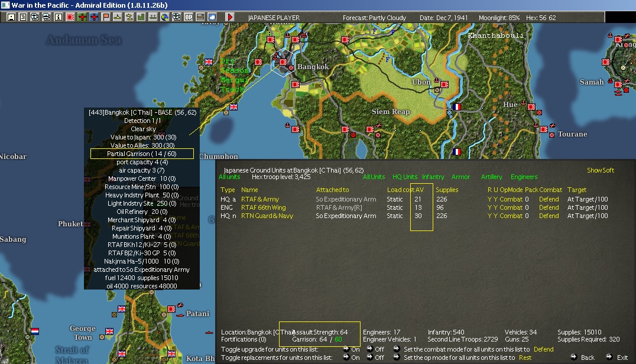Click arrow to set combat mode for all units
This screenshot has width=636, height=364.
tap(396, 349)
